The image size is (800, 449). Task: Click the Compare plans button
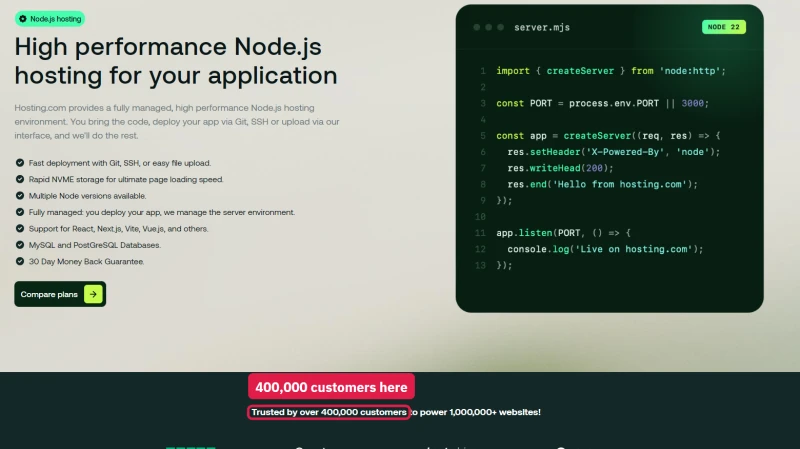point(60,294)
